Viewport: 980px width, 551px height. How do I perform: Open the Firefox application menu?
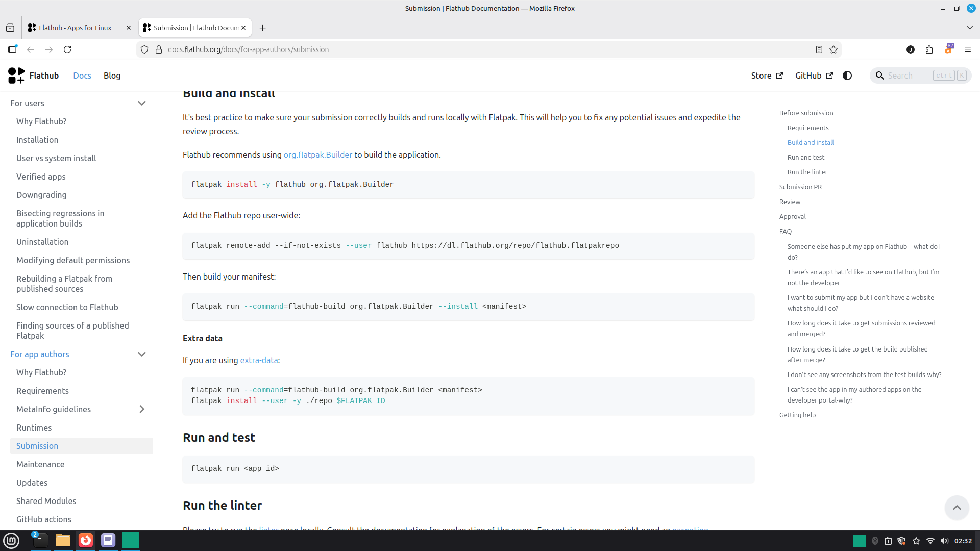pos(968,49)
